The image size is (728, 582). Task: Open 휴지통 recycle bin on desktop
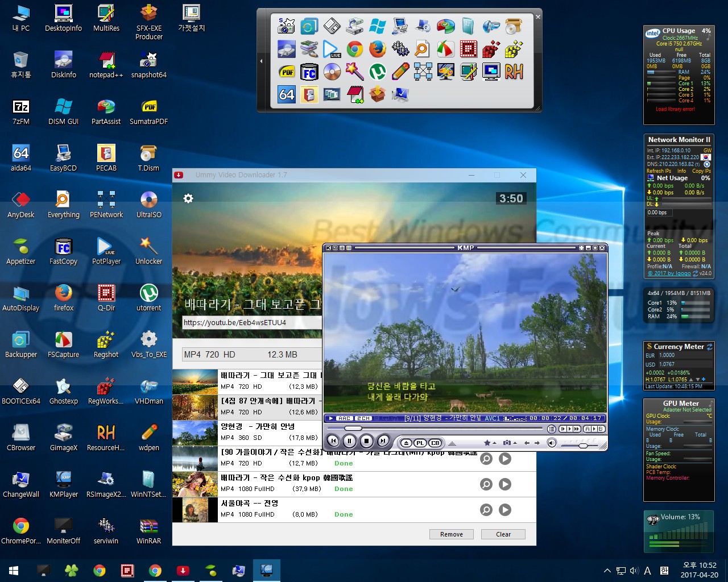21,64
